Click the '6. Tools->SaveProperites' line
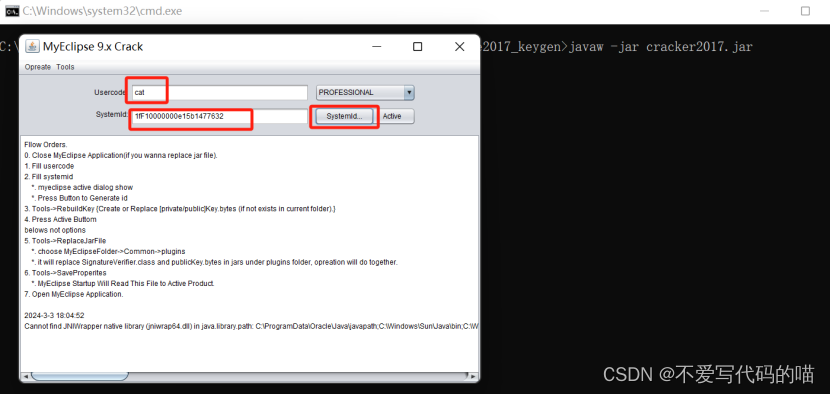831x394 pixels. 65,273
